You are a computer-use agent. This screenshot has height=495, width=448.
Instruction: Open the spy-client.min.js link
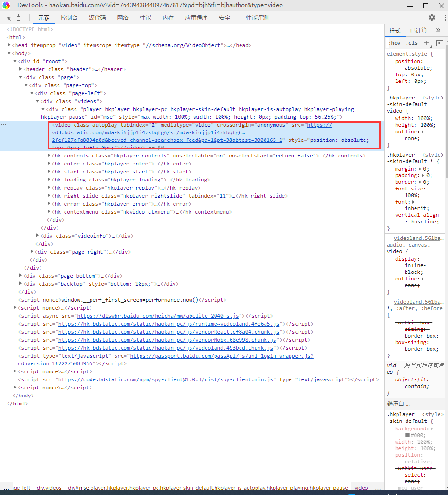pos(166,380)
